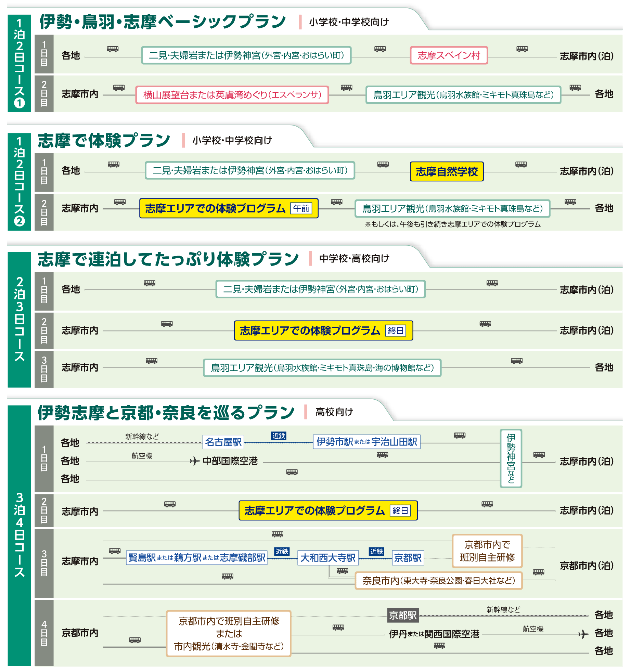The width and height of the screenshot is (631, 672).
Task: Click 新幹線など label above 名古屋駅 line
Action: click(142, 437)
